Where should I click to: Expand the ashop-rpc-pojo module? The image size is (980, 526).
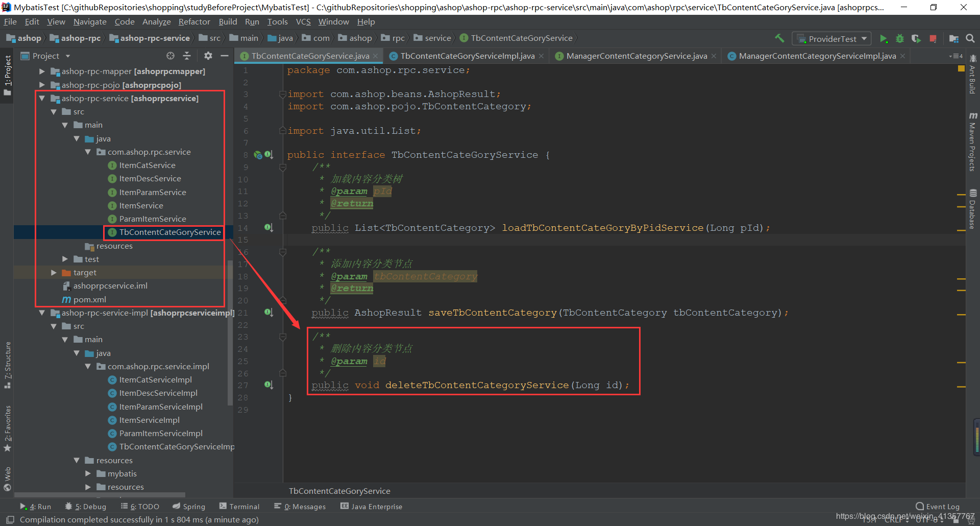coord(42,85)
